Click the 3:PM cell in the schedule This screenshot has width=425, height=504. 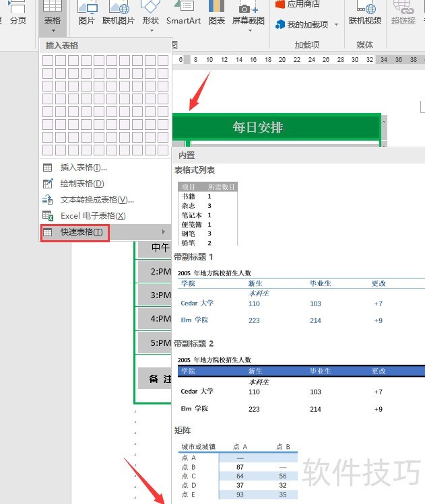pos(154,295)
